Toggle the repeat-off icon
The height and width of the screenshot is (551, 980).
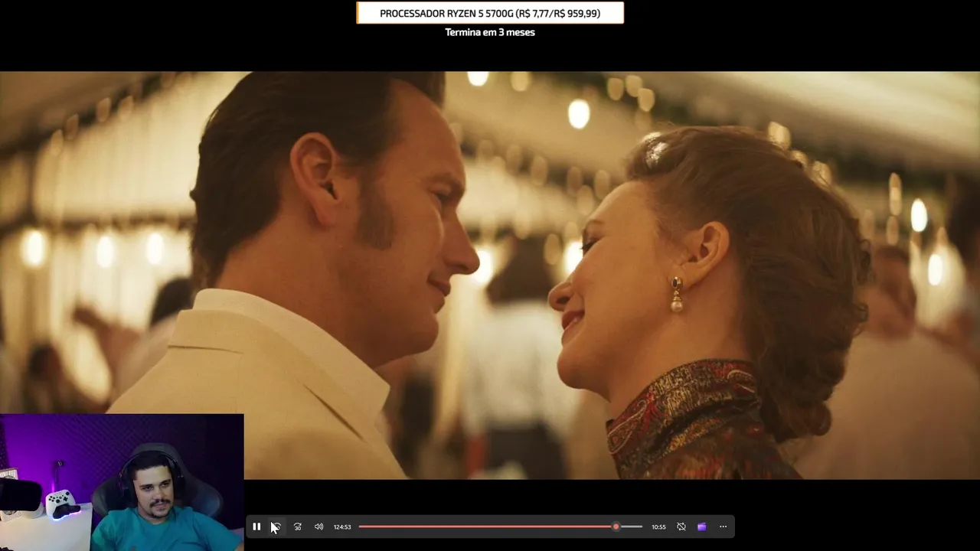pyautogui.click(x=681, y=527)
